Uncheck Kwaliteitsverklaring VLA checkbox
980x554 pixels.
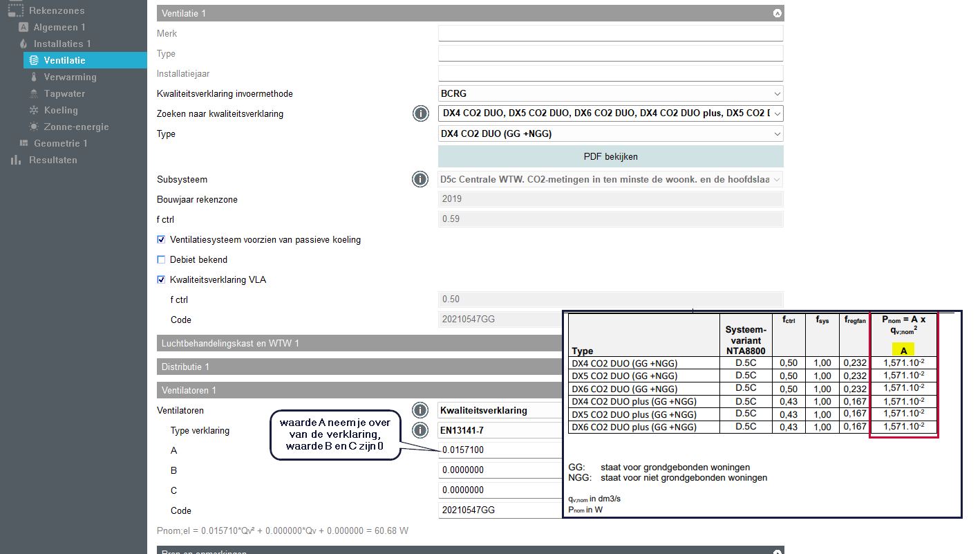(x=162, y=280)
